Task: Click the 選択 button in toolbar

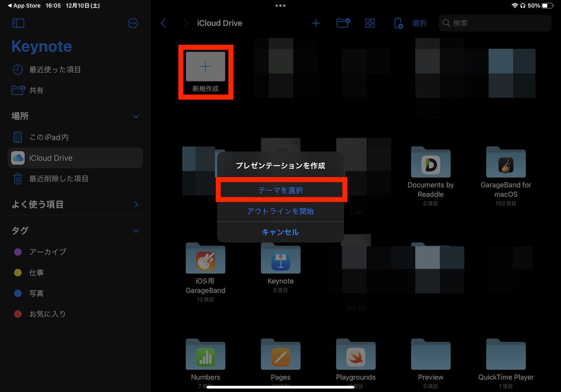Action: 419,23
